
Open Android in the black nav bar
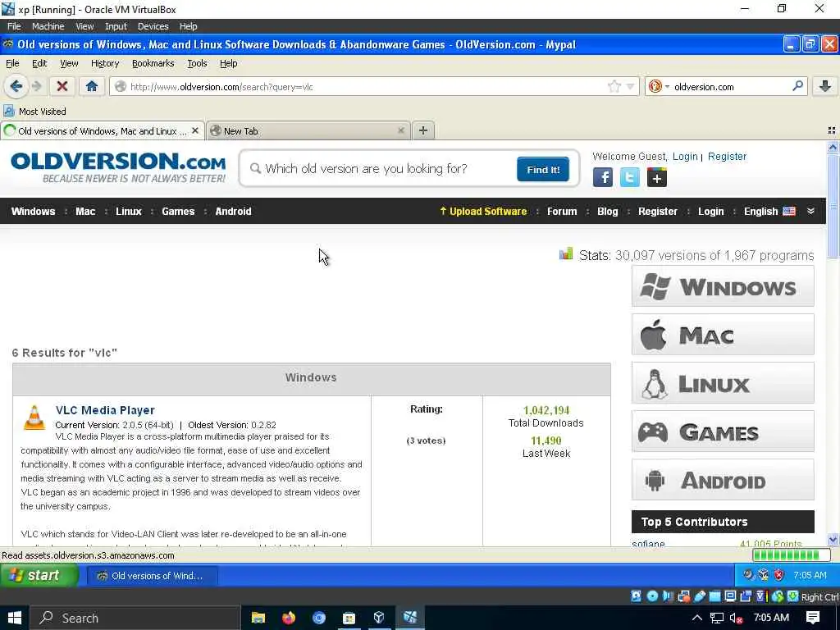click(x=233, y=211)
